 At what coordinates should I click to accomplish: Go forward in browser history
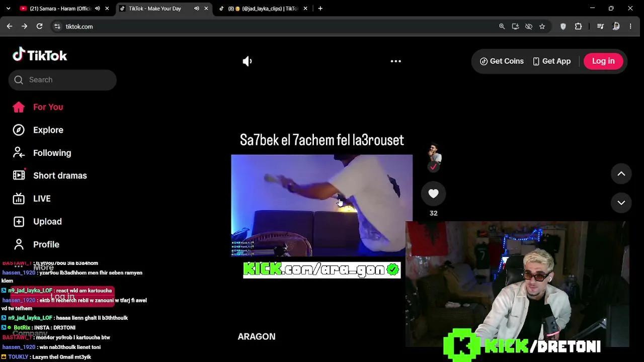point(24,26)
